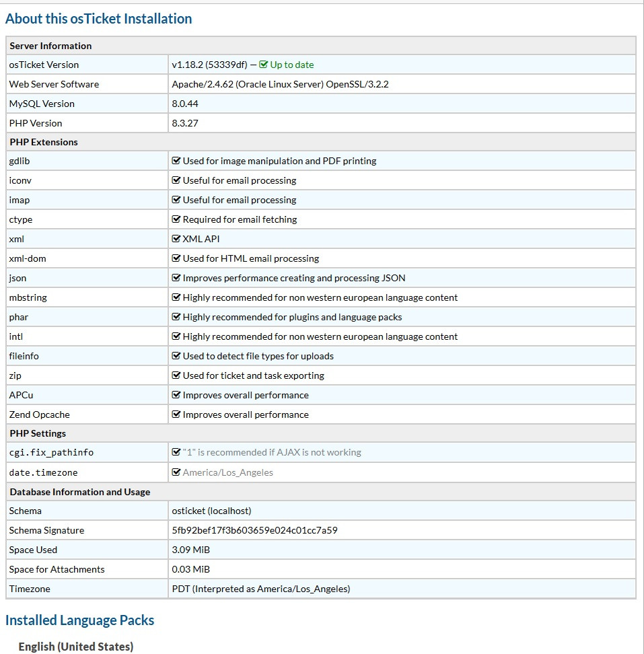
Task: Click the Up to date status link
Action: point(291,65)
